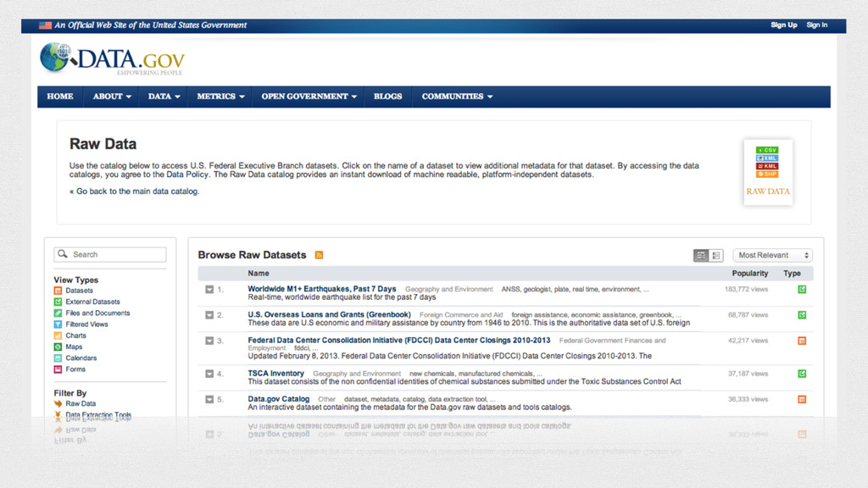
Task: Click the Datasets view type icon
Action: tap(58, 291)
